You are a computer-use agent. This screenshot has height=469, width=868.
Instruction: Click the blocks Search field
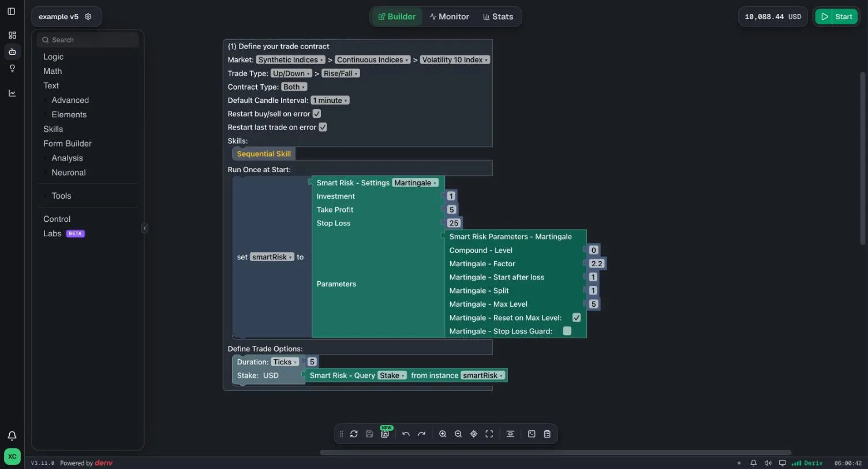pos(88,40)
